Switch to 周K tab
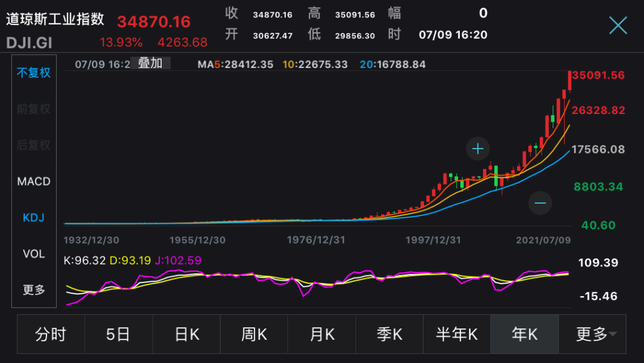The height and width of the screenshot is (363, 644). click(x=254, y=334)
